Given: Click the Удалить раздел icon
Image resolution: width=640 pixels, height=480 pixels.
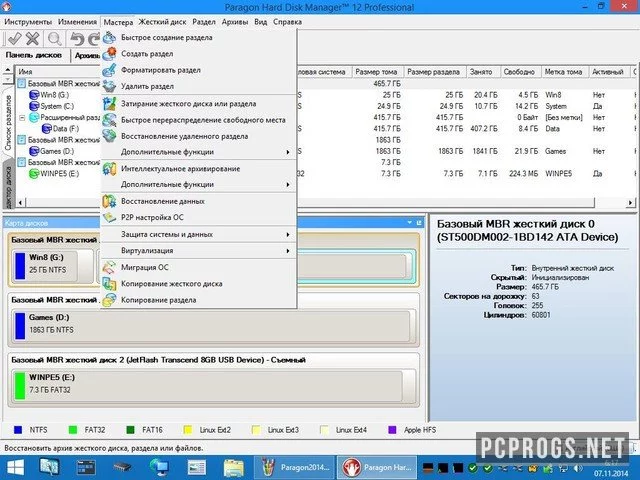Looking at the screenshot, I should pyautogui.click(x=109, y=86).
